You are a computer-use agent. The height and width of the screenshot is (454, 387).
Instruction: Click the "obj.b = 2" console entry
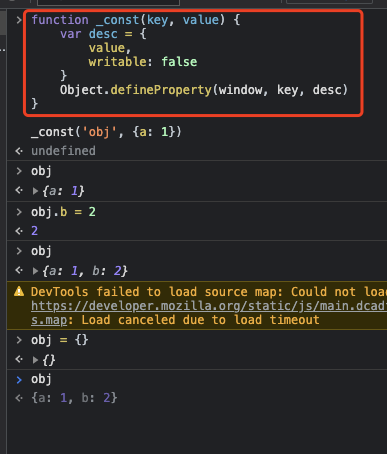tap(63, 212)
